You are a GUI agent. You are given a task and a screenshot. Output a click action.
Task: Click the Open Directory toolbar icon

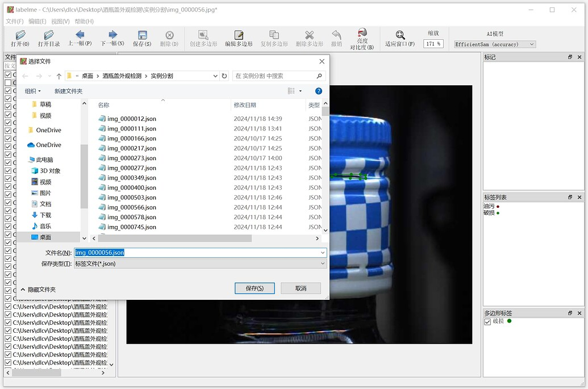[49, 35]
